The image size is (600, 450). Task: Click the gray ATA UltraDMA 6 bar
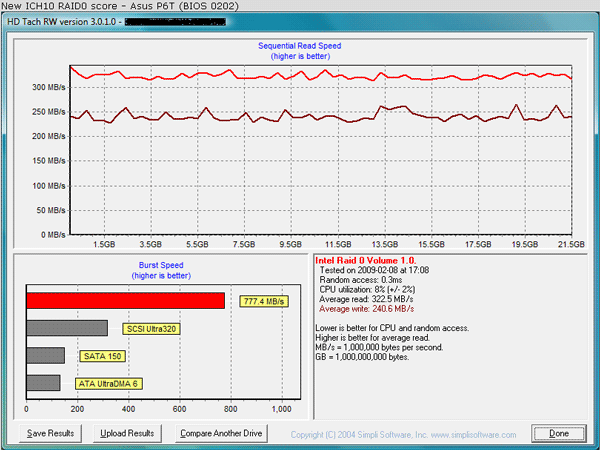coord(43,383)
